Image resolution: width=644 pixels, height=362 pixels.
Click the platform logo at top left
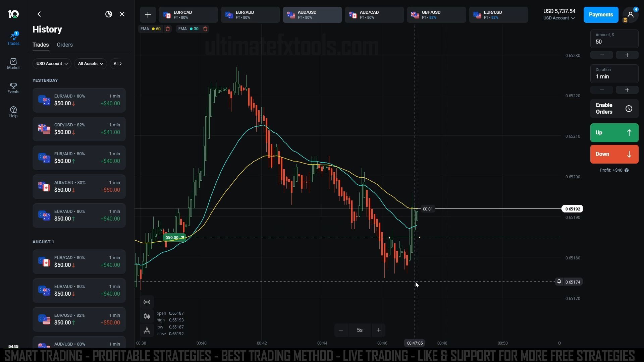13,14
